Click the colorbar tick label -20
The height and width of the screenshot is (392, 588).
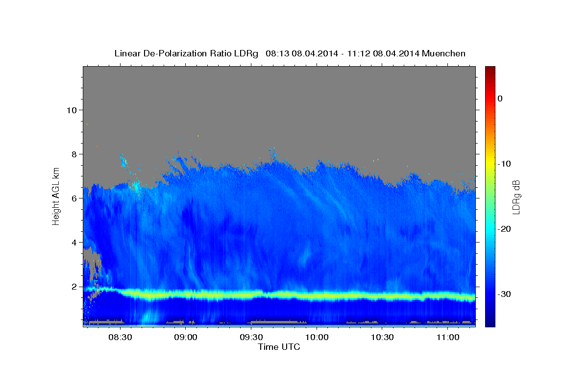tap(505, 229)
